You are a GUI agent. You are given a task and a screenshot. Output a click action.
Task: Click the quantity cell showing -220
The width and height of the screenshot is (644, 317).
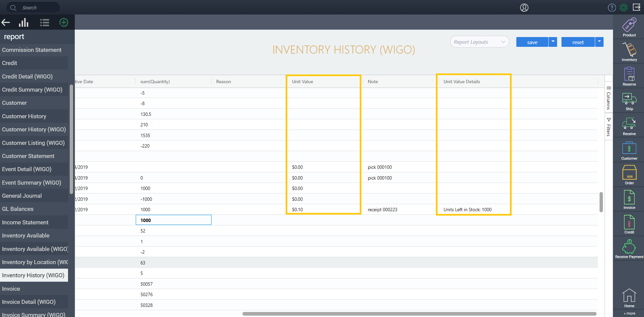[145, 146]
